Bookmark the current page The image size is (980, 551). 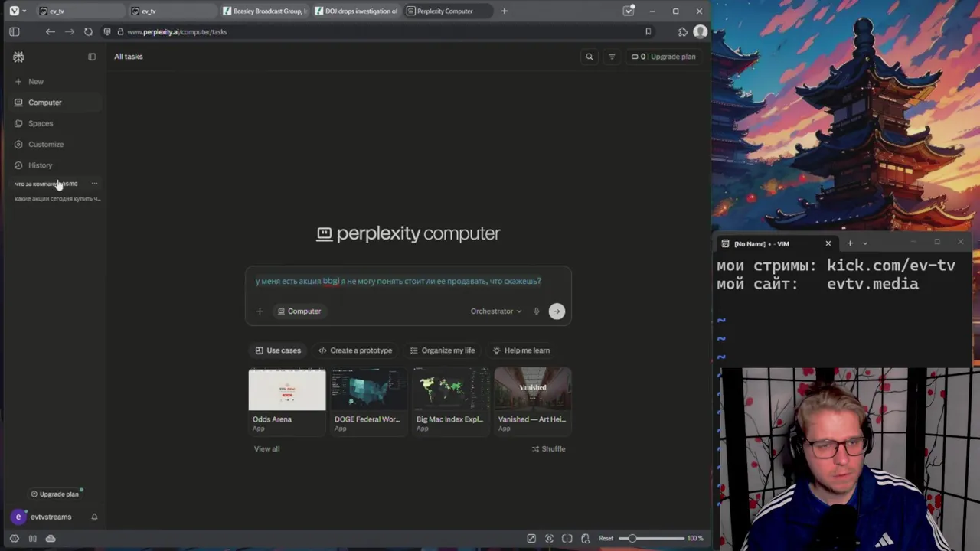pyautogui.click(x=648, y=32)
